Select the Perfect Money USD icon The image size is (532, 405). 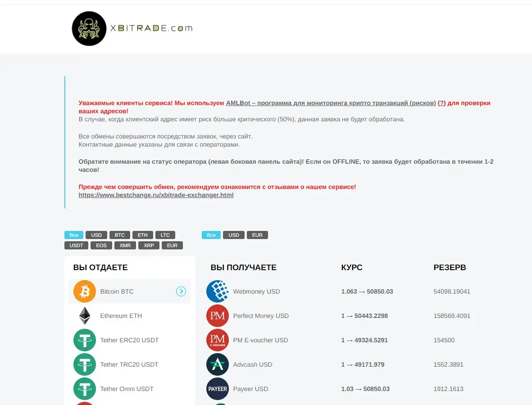[x=217, y=316]
